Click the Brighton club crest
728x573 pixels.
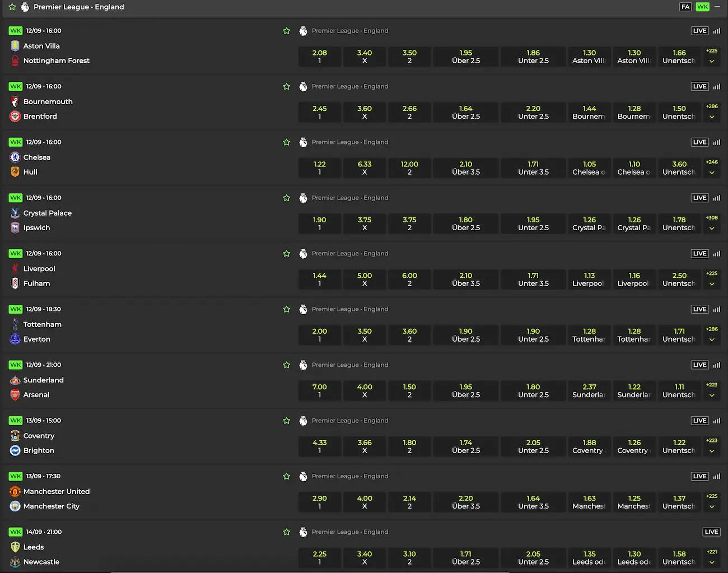click(x=15, y=450)
